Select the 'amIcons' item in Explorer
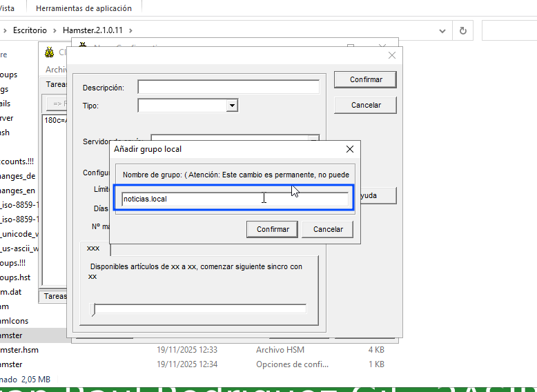This screenshot has height=392, width=537. 14,321
